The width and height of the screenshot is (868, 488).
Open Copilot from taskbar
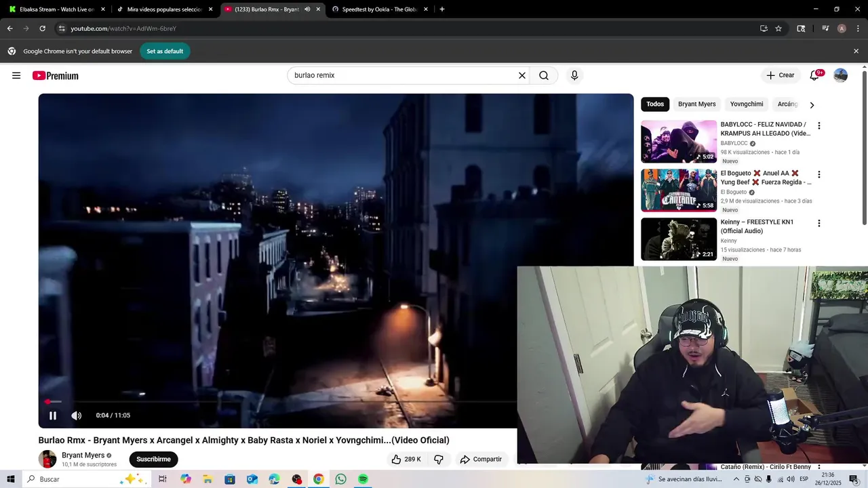tap(186, 479)
